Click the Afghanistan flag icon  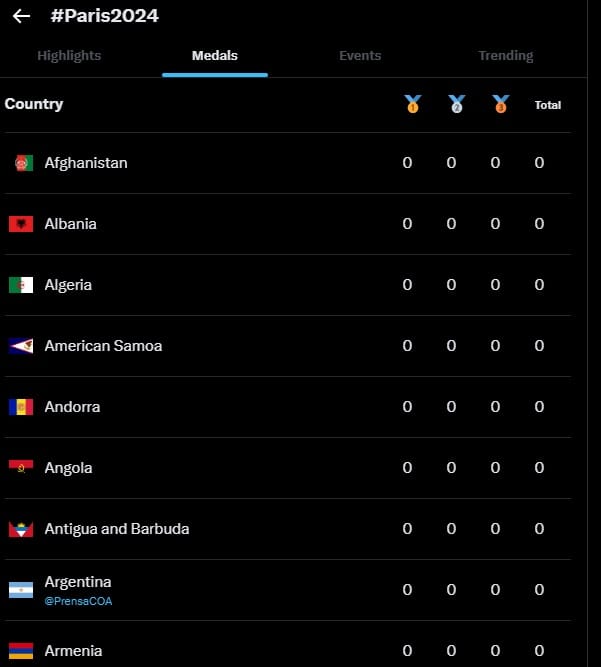pyautogui.click(x=21, y=163)
